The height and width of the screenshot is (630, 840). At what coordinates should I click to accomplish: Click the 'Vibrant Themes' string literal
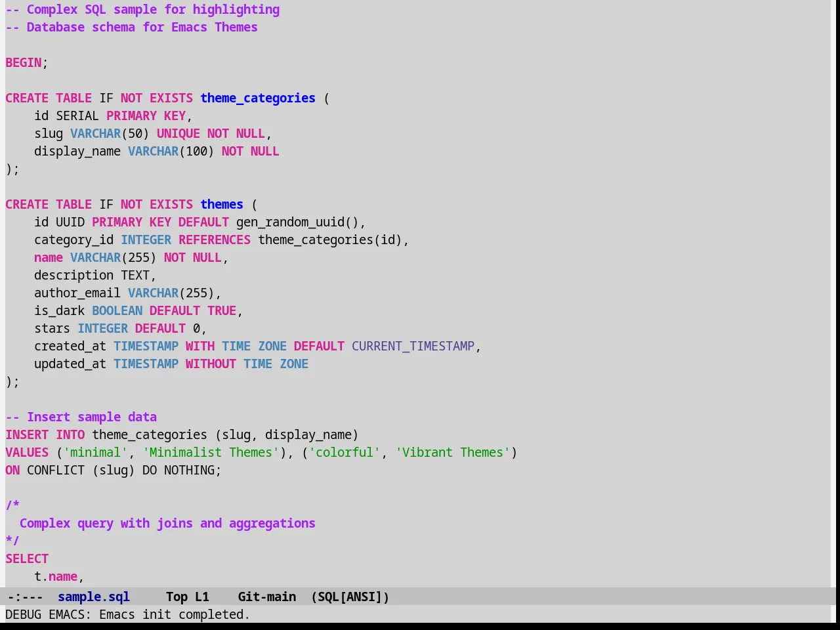(453, 452)
